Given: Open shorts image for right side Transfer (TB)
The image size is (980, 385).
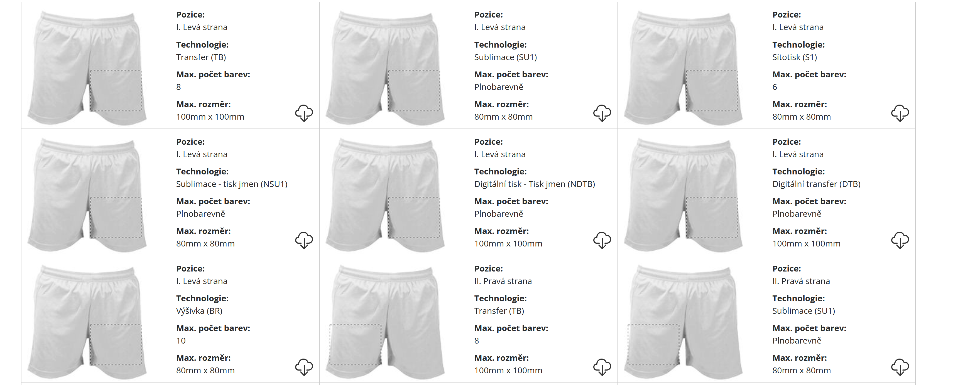Looking at the screenshot, I should (385, 321).
